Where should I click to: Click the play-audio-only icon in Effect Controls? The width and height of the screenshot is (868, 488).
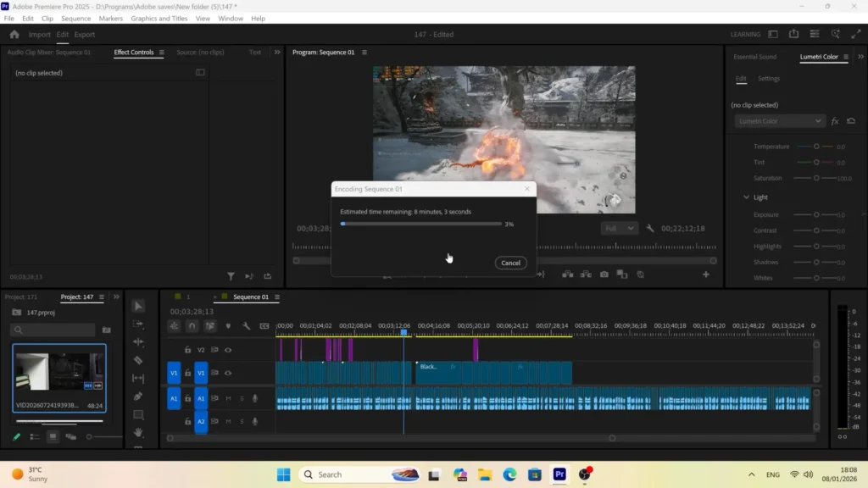(x=249, y=276)
